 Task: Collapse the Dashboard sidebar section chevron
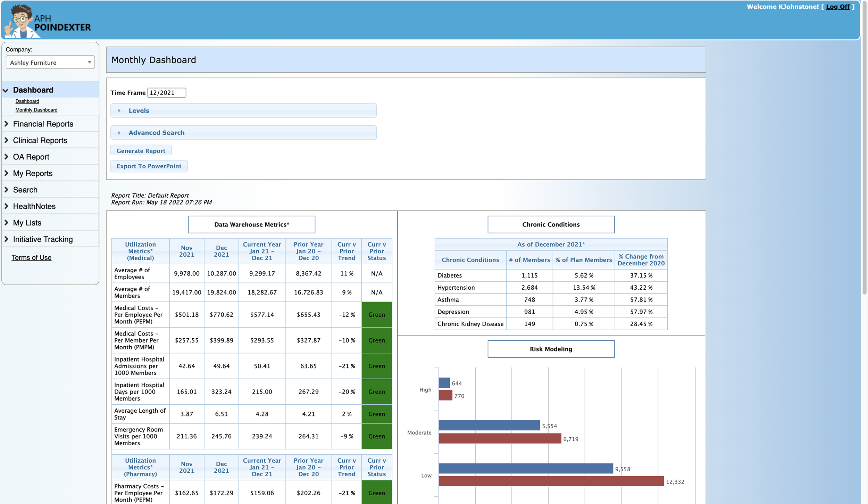pyautogui.click(x=6, y=90)
